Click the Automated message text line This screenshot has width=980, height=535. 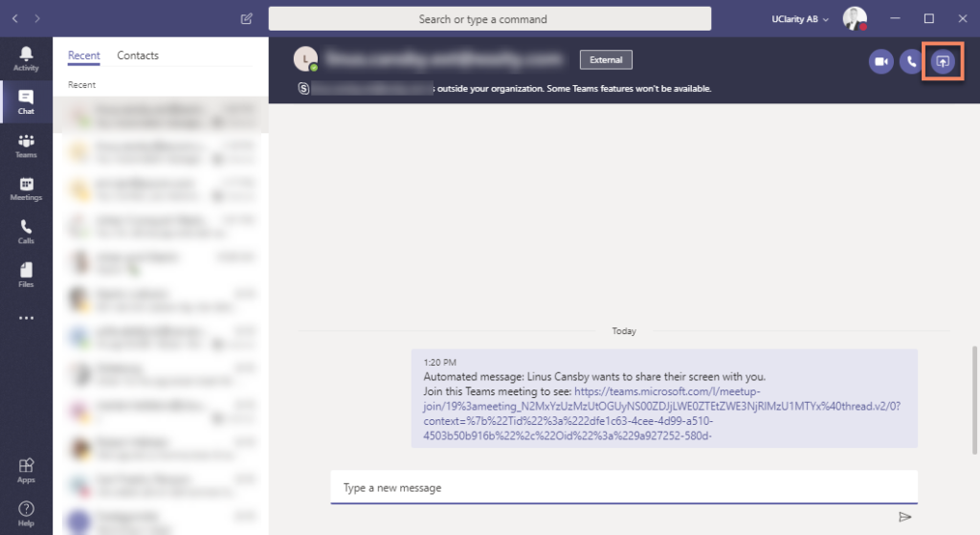click(594, 377)
